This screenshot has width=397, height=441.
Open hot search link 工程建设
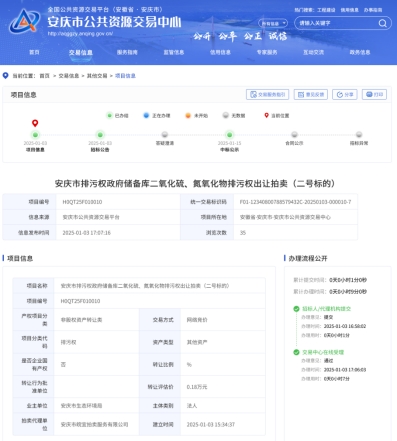[x=326, y=10]
